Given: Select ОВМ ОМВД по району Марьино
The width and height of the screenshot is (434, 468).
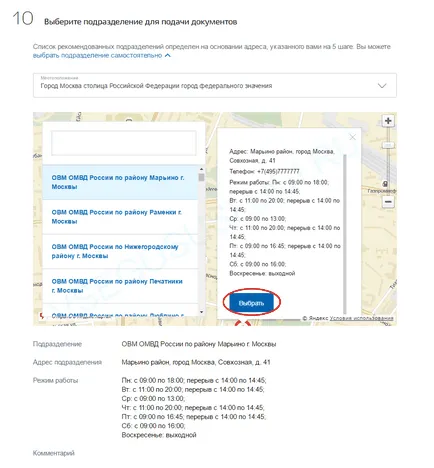Looking at the screenshot, I should (x=120, y=182).
